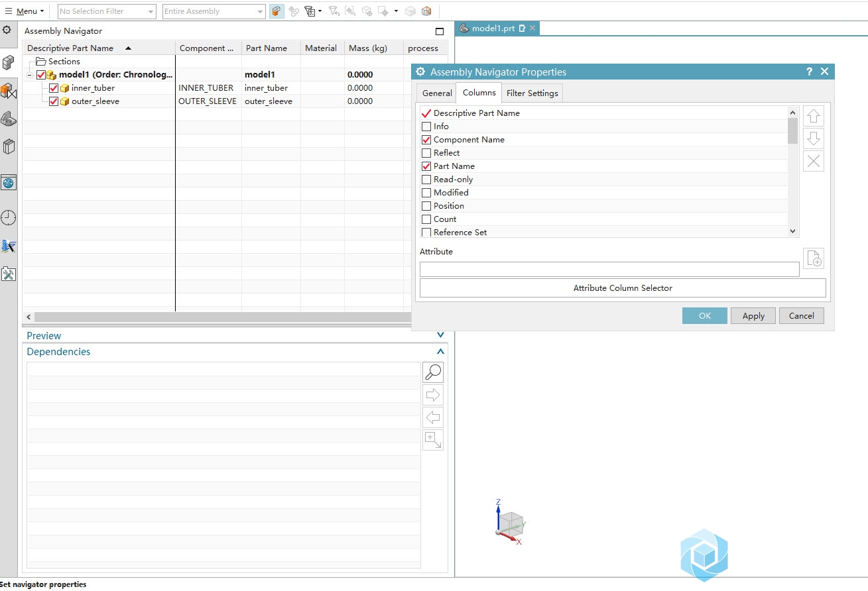
Task: Open the Web Browser sidebar tab
Action: 8,183
